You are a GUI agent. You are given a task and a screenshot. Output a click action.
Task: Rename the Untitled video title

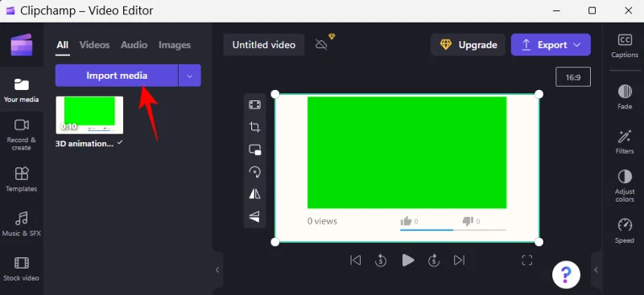click(x=264, y=45)
